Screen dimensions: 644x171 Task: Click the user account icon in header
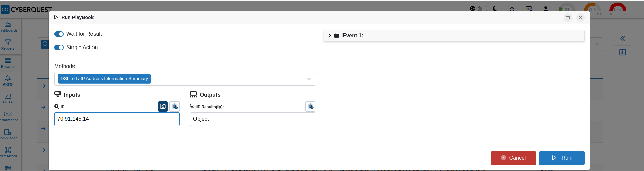coord(546,9)
